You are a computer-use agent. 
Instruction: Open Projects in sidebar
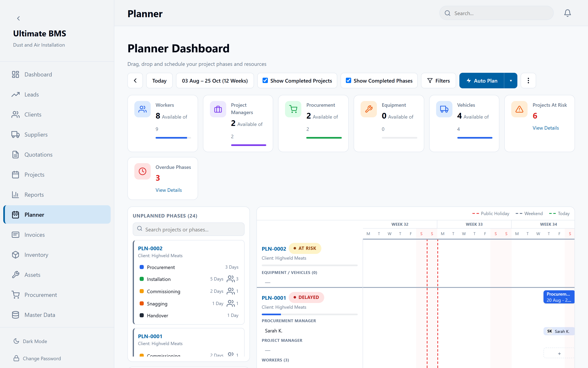point(57,175)
